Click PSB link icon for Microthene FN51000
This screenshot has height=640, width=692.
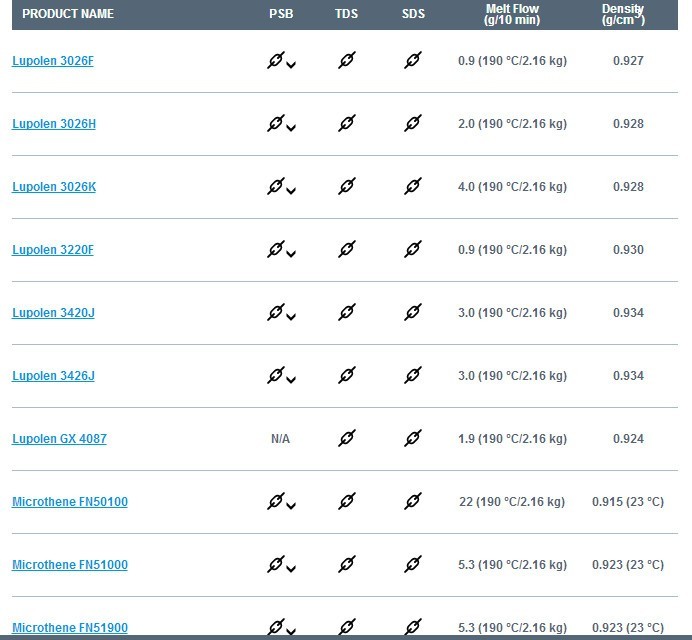[275, 564]
